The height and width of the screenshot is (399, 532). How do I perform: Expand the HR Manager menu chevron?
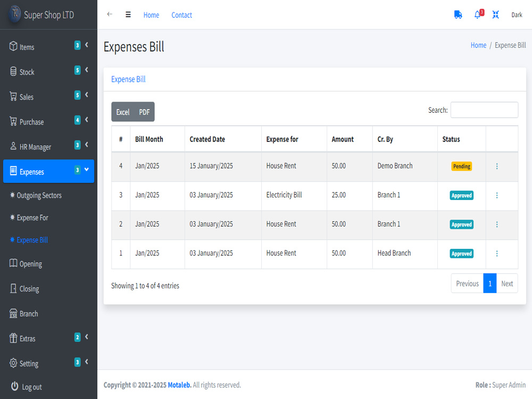pyautogui.click(x=87, y=145)
